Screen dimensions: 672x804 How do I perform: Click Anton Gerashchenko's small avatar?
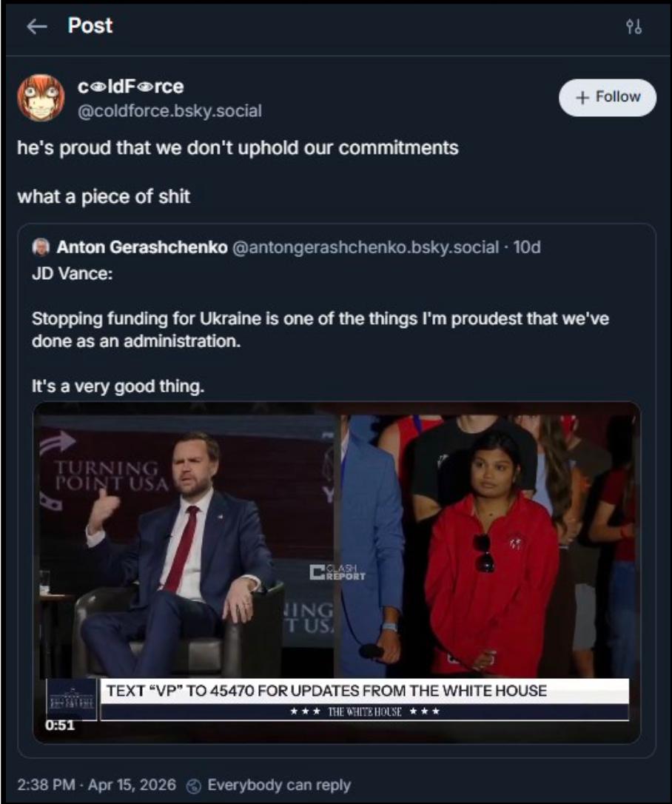41,247
